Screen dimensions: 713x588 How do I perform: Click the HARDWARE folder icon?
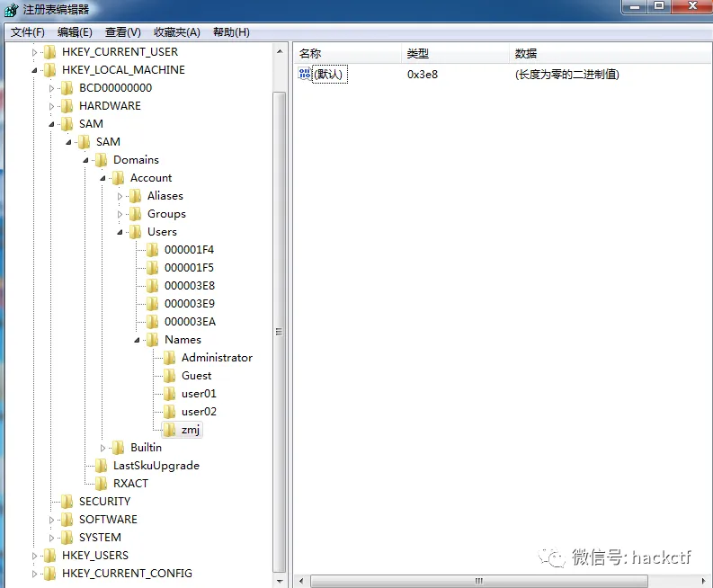tap(67, 106)
